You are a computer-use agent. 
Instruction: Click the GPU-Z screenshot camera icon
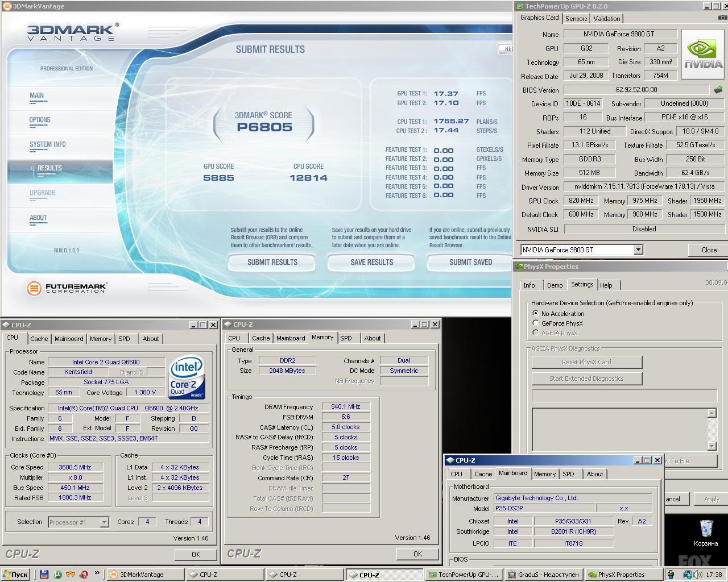[x=722, y=18]
